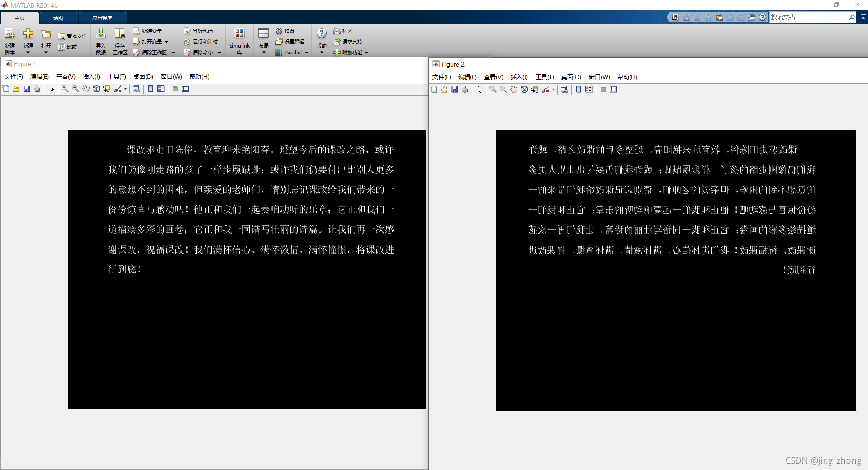Click Show Plot Tools icon in Figure 1 toolbar
This screenshot has height=470, width=868.
[x=185, y=89]
